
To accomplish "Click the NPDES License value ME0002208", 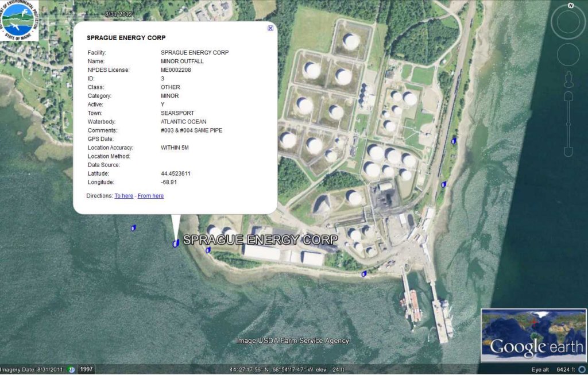I will point(176,69).
